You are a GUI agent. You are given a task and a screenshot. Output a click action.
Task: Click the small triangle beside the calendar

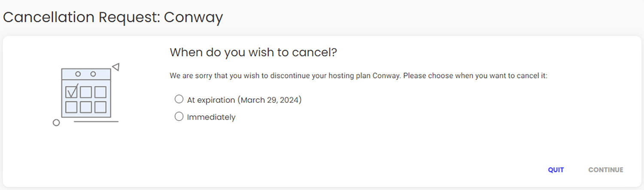pyautogui.click(x=115, y=67)
